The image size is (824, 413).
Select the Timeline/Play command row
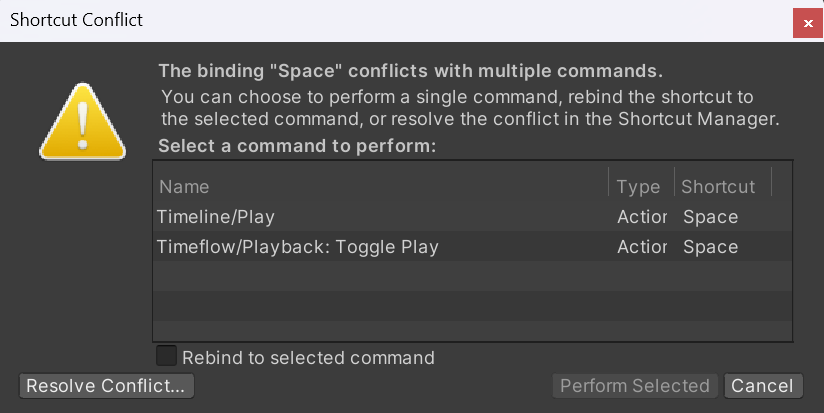[472, 216]
